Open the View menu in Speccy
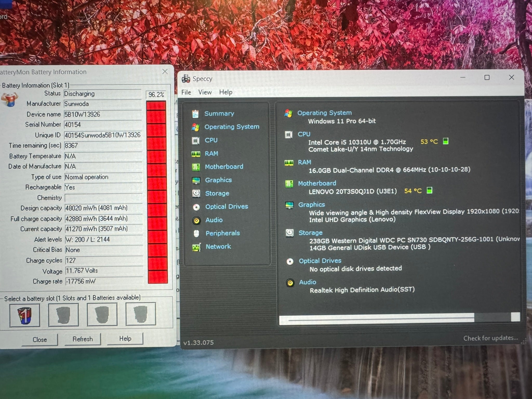 tap(205, 92)
